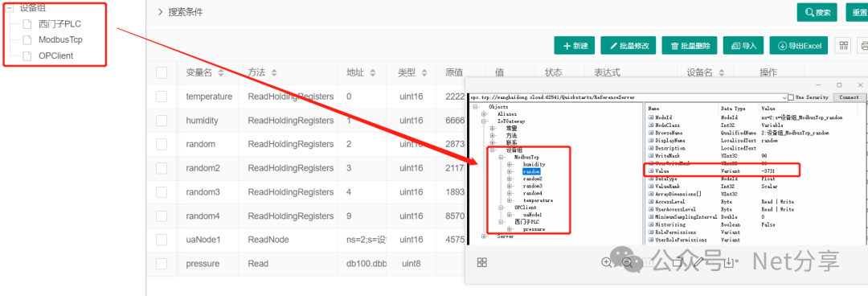Image resolution: width=868 pixels, height=296 pixels.
Task: Toggle the select-all checkbox in table header
Action: tap(162, 72)
